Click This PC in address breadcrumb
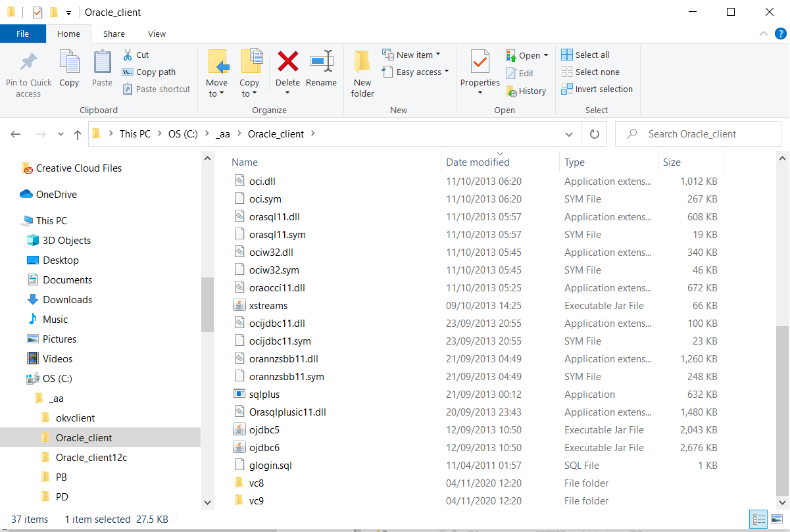This screenshot has height=532, width=790. point(135,134)
